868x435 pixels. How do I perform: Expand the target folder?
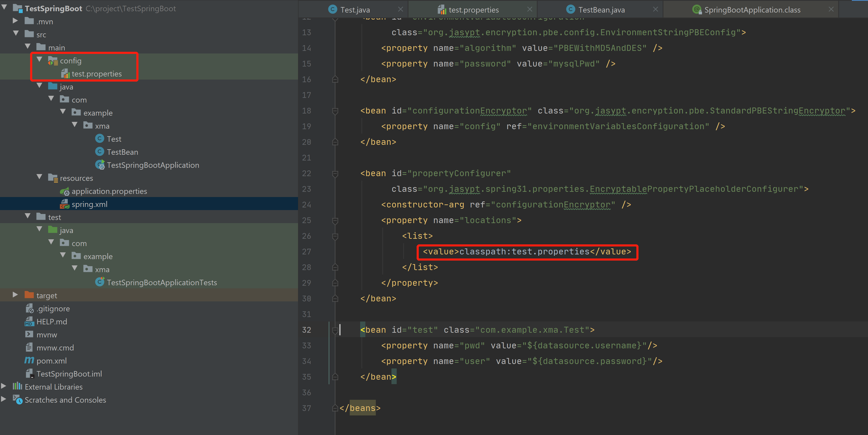coord(15,295)
